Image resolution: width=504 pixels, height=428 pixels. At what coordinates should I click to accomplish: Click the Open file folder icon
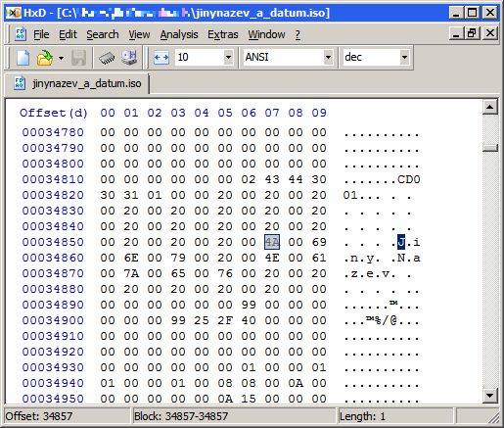tap(45, 58)
